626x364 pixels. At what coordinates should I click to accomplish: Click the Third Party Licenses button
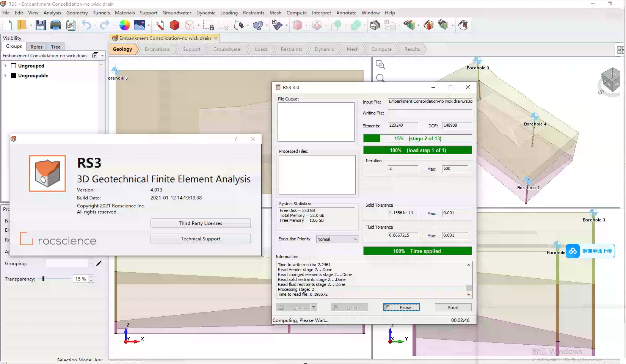[201, 223]
